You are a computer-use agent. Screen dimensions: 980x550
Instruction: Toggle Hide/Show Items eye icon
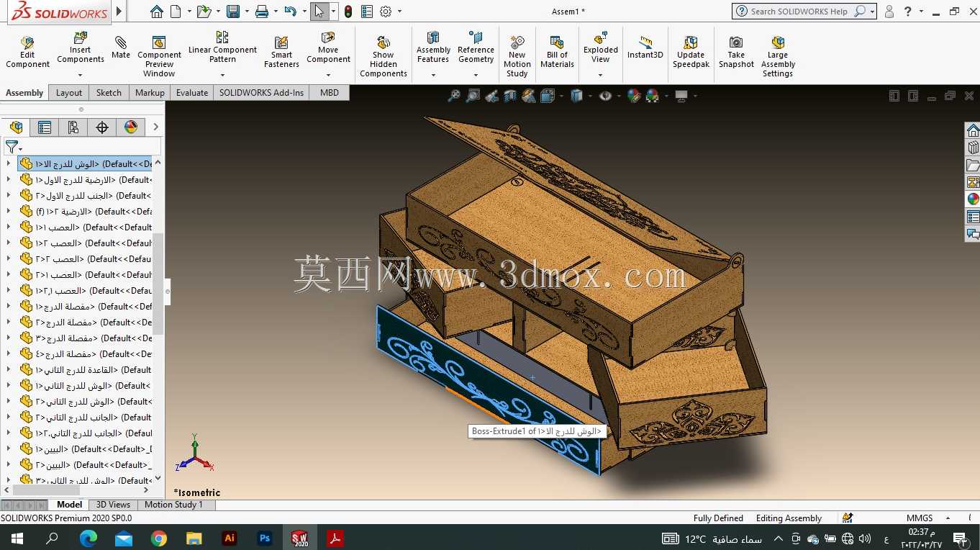[605, 95]
